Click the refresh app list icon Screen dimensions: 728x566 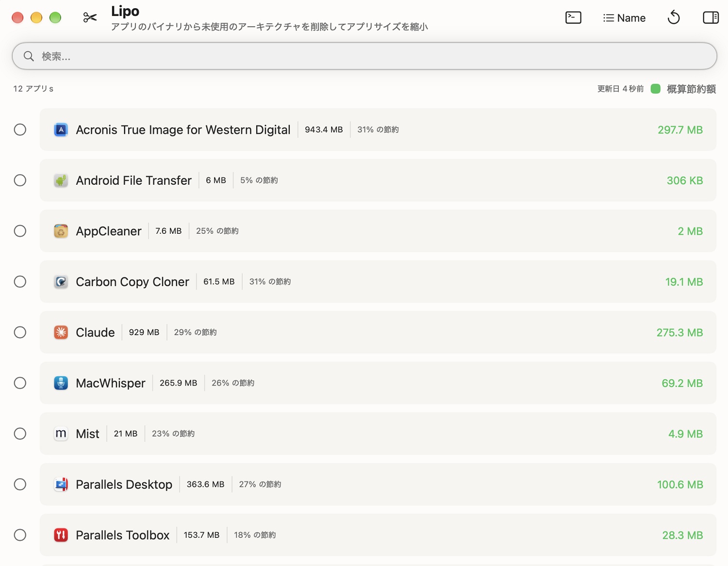pyautogui.click(x=674, y=18)
